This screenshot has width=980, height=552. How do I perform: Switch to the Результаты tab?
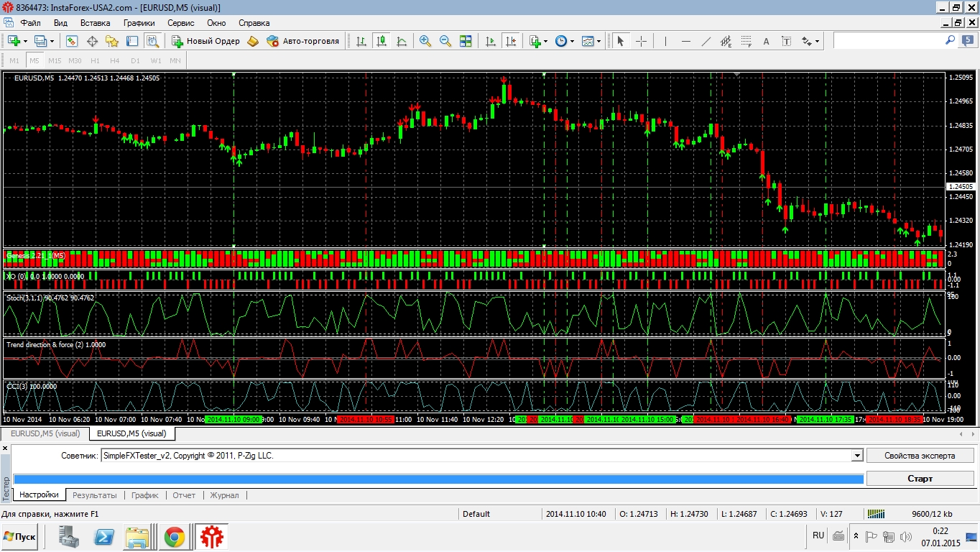coord(94,495)
